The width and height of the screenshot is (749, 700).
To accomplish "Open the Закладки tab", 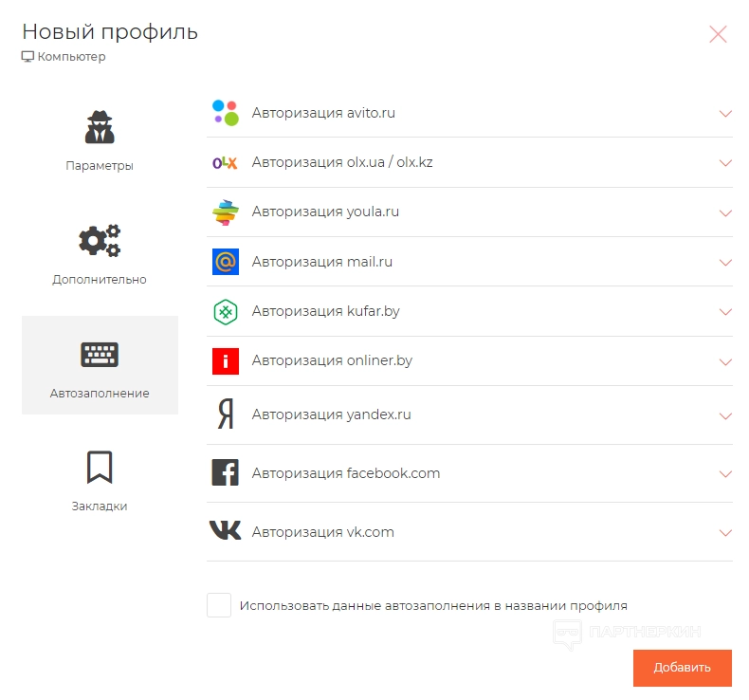I will (x=100, y=480).
